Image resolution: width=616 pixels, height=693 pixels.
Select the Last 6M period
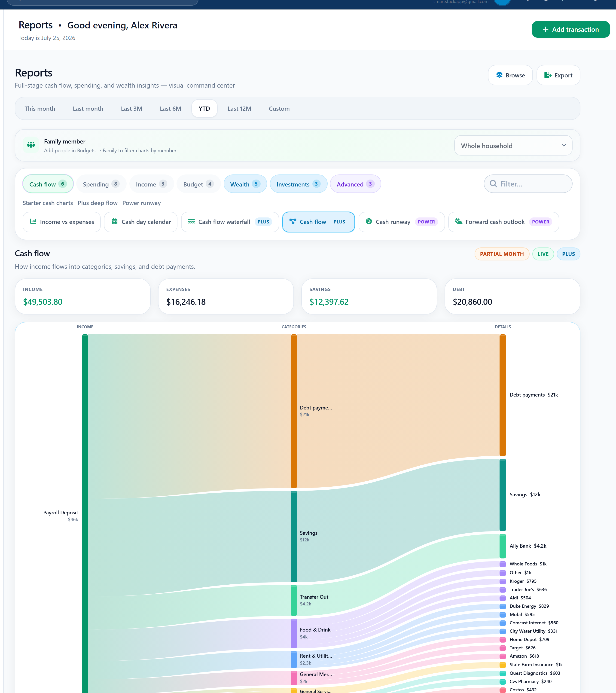(170, 109)
